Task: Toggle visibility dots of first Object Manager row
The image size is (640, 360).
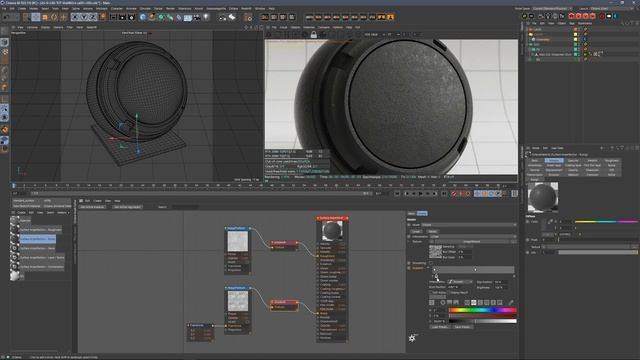Action: pyautogui.click(x=579, y=29)
